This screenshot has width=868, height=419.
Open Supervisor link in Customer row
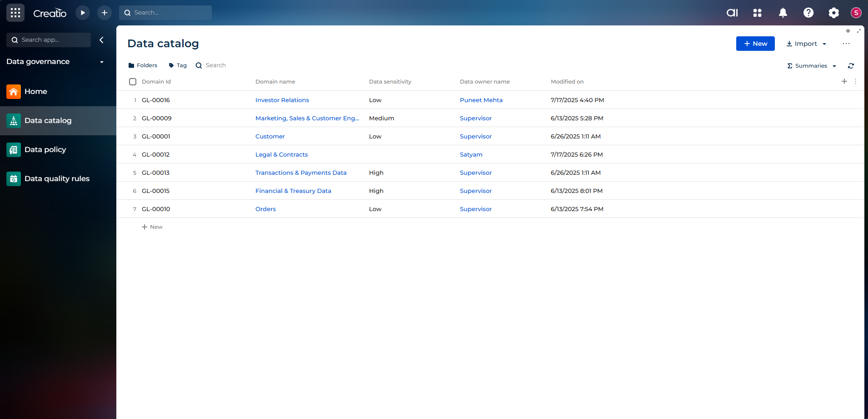(476, 136)
